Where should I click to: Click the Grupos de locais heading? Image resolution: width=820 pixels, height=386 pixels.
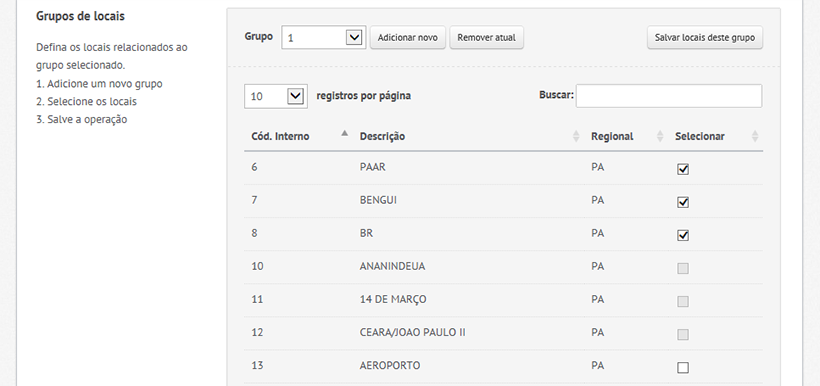(80, 16)
